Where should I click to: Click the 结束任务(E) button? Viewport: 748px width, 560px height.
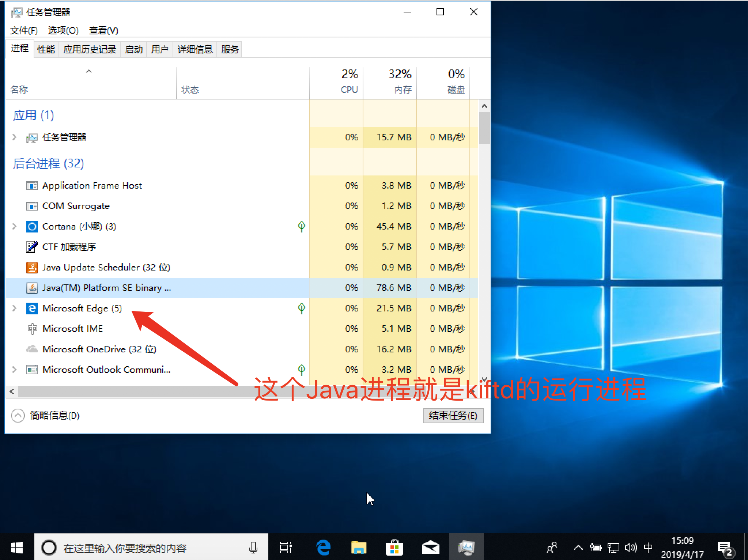click(x=453, y=416)
